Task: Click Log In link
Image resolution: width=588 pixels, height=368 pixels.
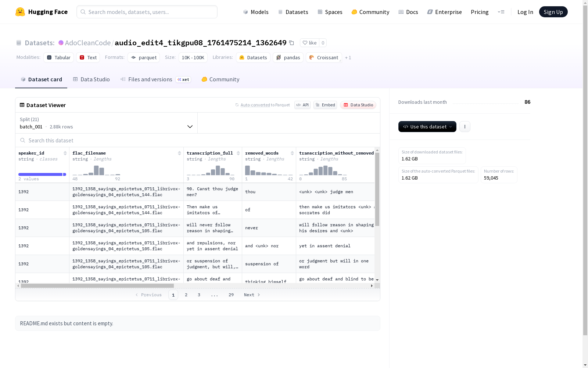Action: pyautogui.click(x=525, y=12)
